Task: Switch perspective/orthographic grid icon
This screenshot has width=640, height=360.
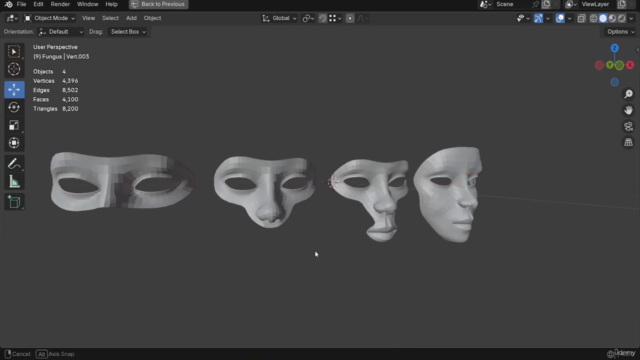Action: coord(629,142)
